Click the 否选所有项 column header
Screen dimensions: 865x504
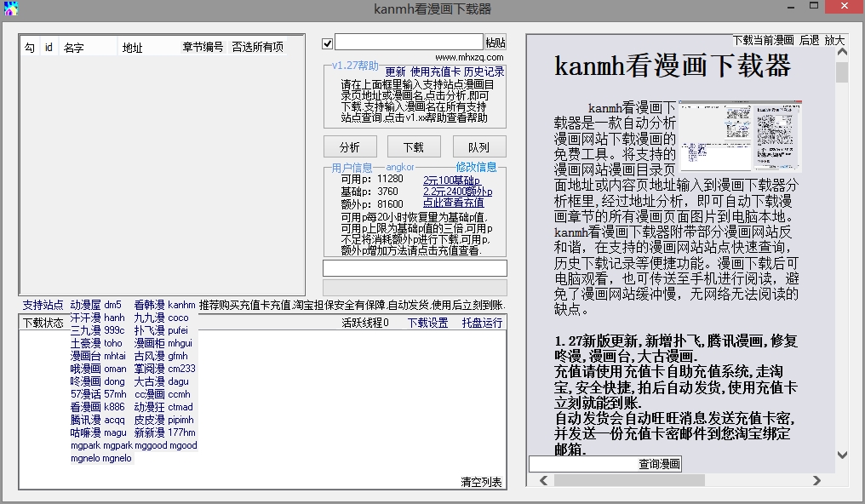[x=256, y=47]
